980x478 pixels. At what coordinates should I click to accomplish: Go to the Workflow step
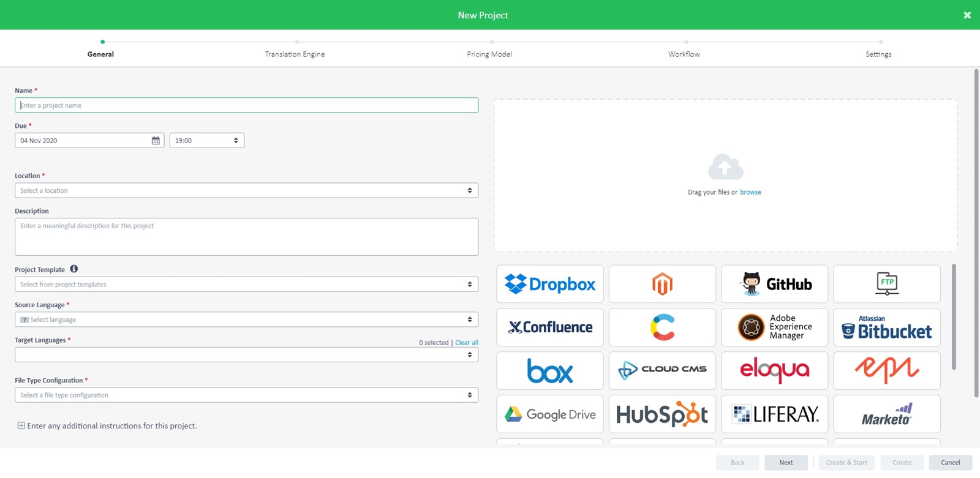pos(684,54)
